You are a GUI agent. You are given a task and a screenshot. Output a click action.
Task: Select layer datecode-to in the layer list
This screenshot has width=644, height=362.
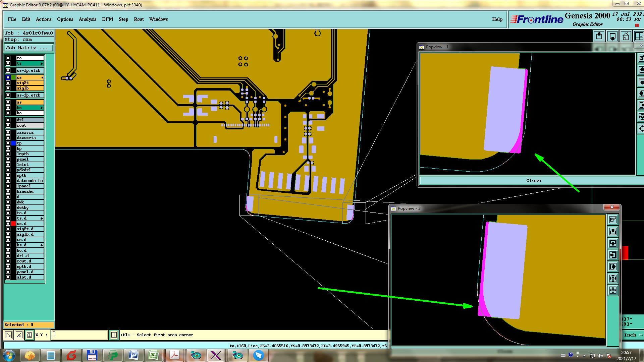[30, 181]
